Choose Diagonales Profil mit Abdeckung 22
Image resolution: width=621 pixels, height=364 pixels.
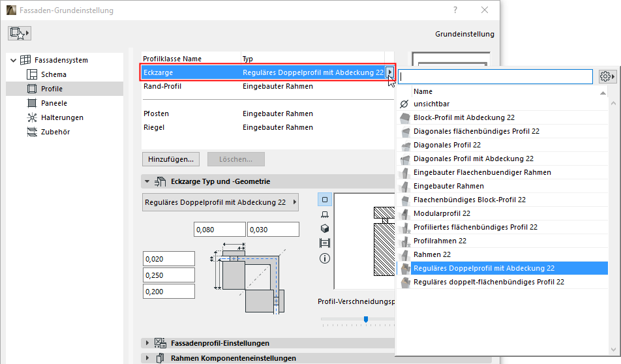502,159
